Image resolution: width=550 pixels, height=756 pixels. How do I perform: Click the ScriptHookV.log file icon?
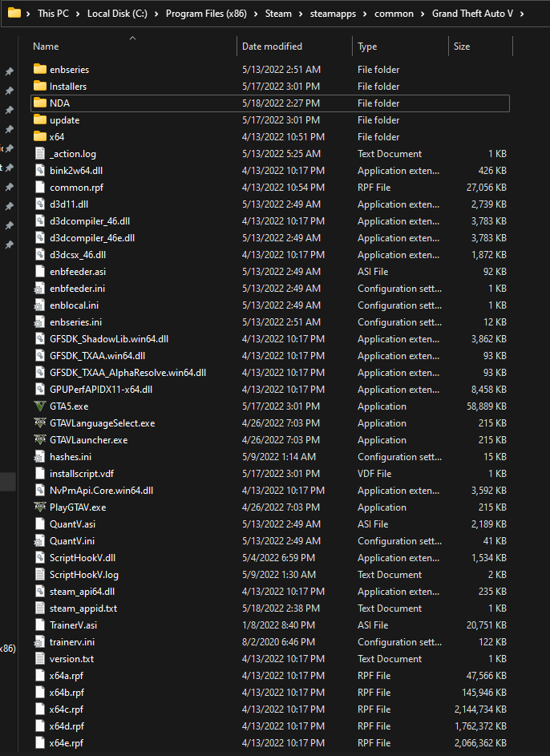pos(40,575)
